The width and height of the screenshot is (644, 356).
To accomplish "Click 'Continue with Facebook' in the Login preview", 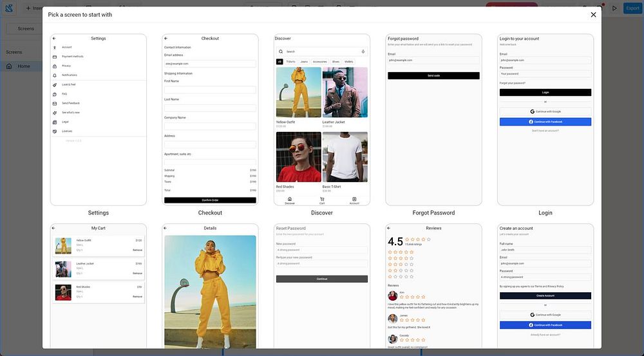I will (x=545, y=122).
